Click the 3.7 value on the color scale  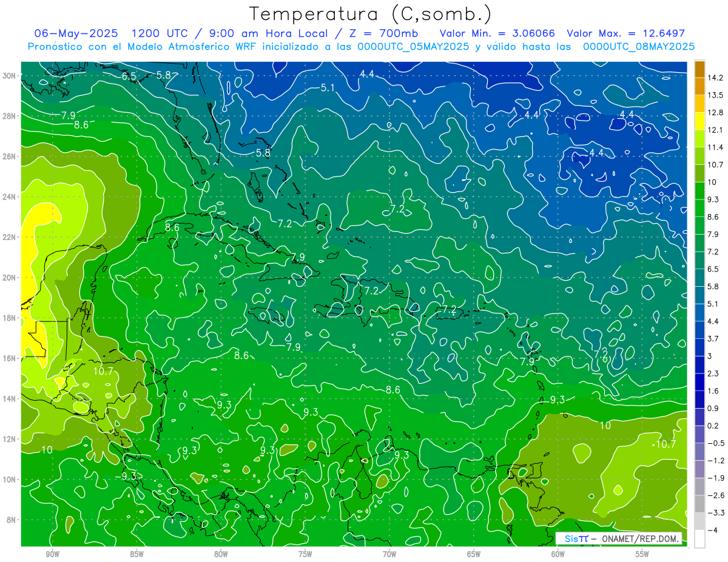point(713,339)
